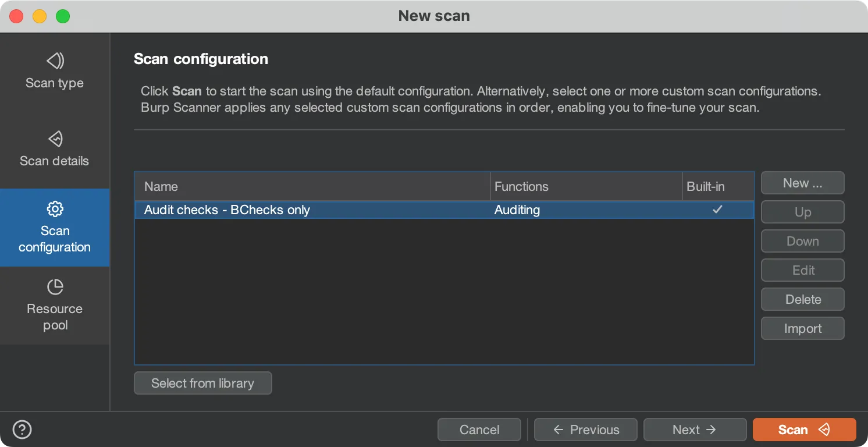Open help via question mark icon
868x447 pixels.
(22, 430)
